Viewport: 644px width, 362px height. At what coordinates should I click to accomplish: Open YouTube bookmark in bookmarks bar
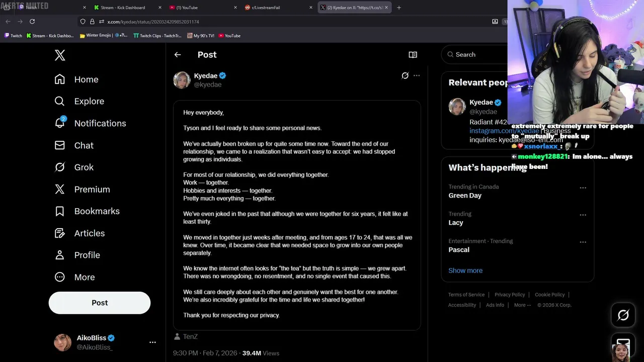[229, 36]
